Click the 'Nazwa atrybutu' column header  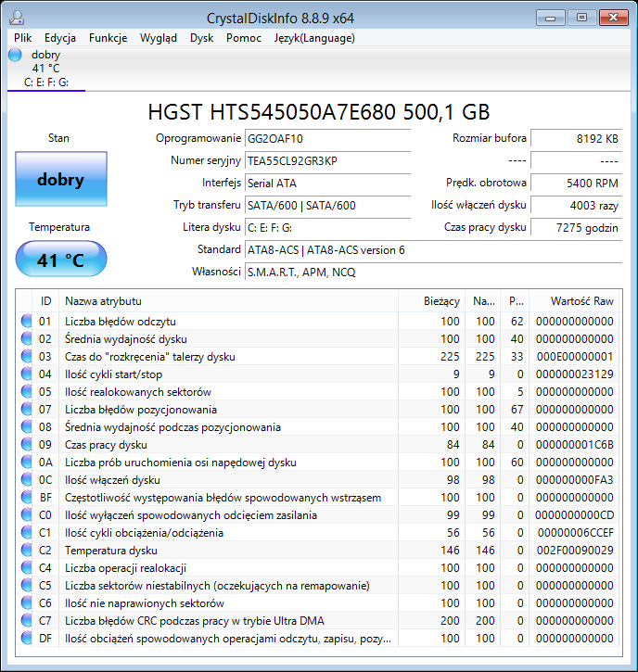pos(228,301)
